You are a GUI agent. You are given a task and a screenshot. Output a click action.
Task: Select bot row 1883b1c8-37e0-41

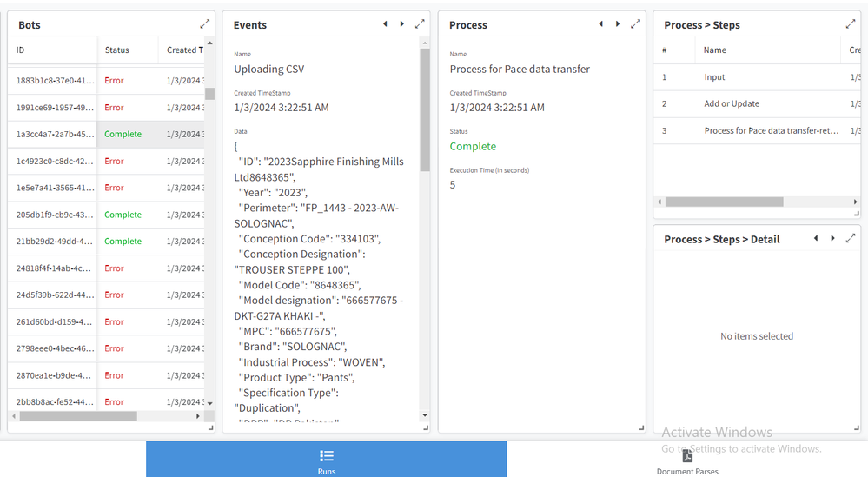[x=106, y=81]
